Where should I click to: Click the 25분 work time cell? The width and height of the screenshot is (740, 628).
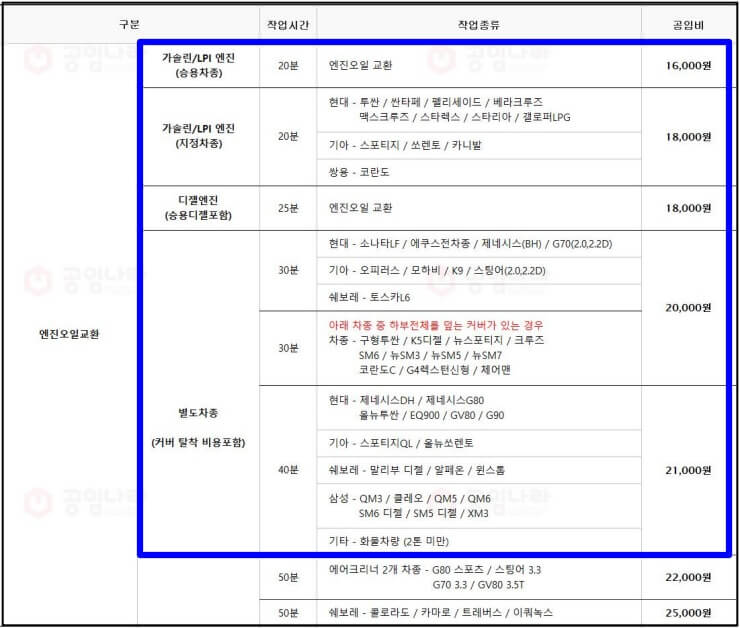coord(288,208)
